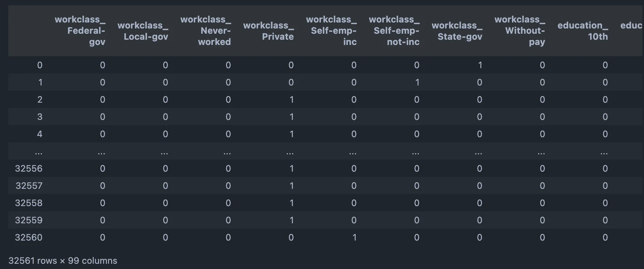
Task: Select row index 32556
Action: (29, 169)
